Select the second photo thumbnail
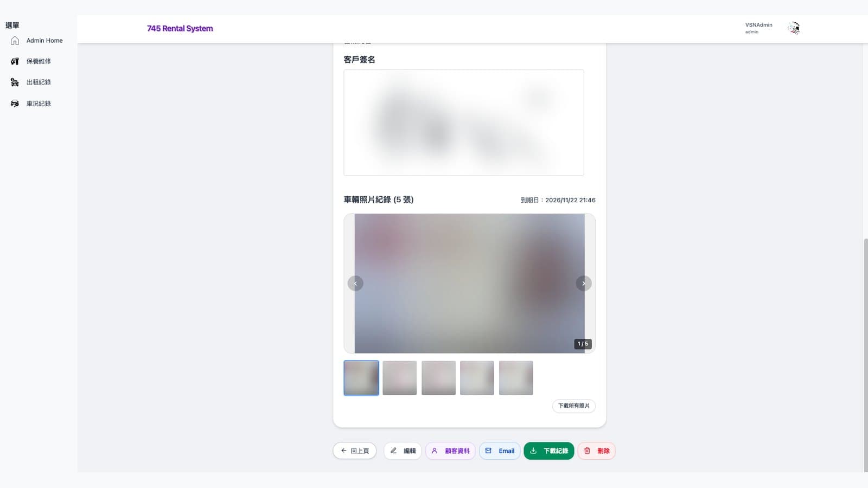This screenshot has width=868, height=488. (x=400, y=378)
